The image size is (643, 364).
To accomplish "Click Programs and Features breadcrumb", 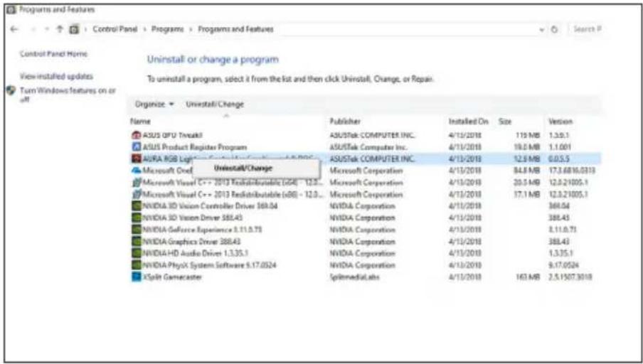I will (235, 29).
